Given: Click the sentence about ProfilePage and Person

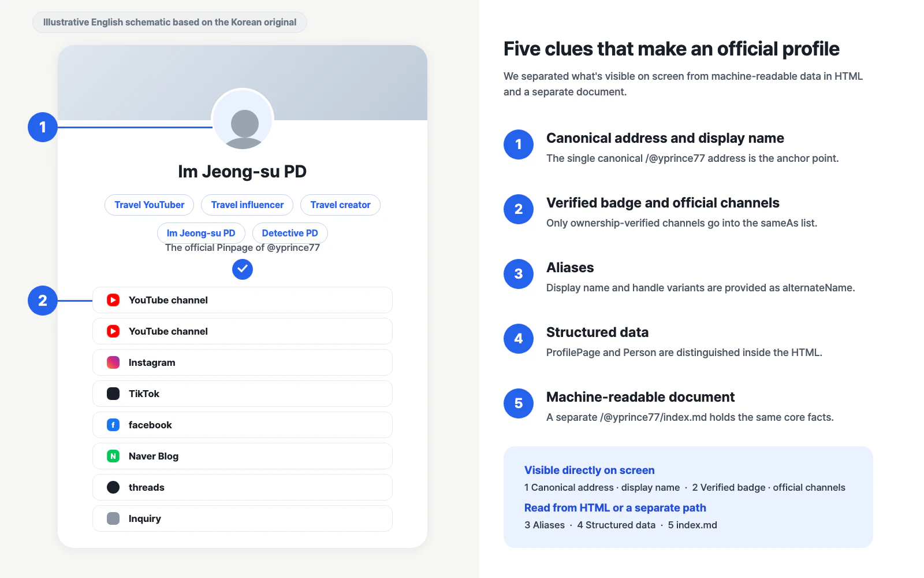Looking at the screenshot, I should (x=684, y=353).
